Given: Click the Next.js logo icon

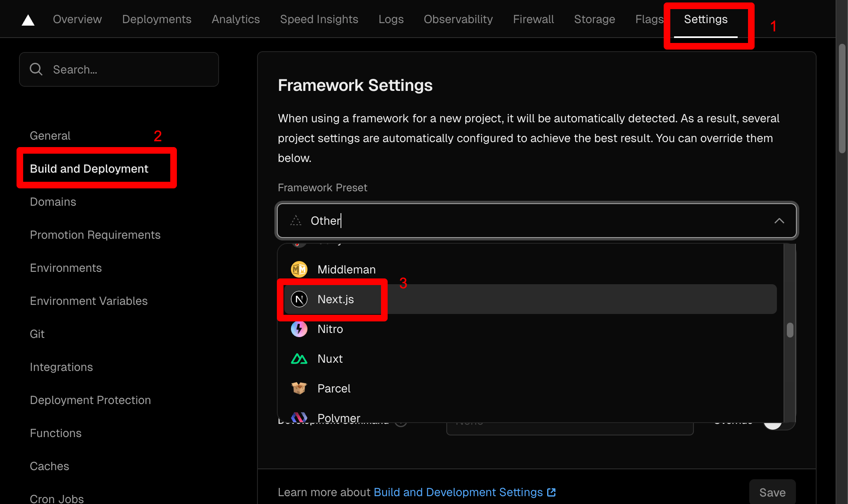Looking at the screenshot, I should (x=299, y=299).
